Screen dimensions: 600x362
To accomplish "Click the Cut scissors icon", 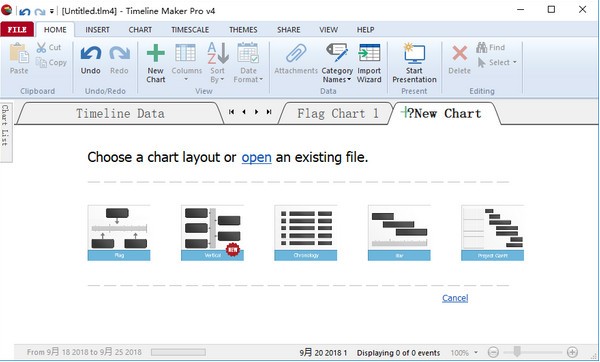I will (x=41, y=47).
